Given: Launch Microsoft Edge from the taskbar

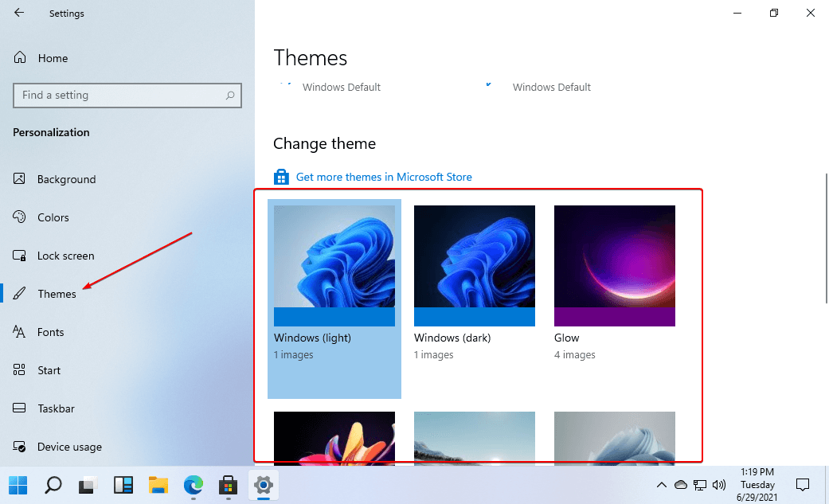Looking at the screenshot, I should [194, 485].
